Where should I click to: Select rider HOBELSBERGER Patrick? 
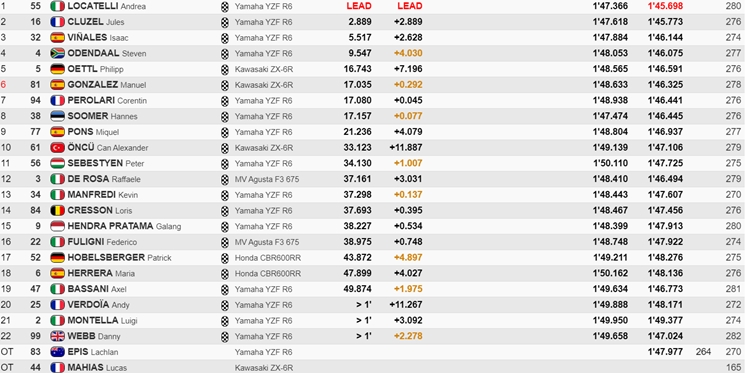119,258
